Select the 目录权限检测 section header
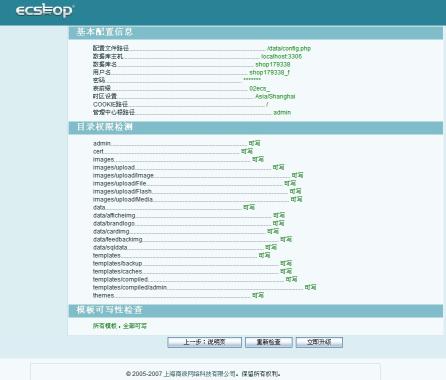446x380 pixels. pos(105,127)
